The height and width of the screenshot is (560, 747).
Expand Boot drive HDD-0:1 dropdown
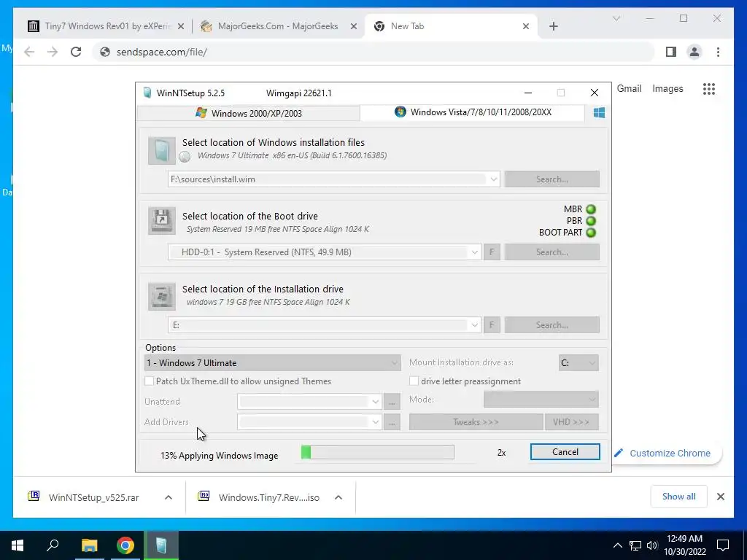click(x=474, y=252)
